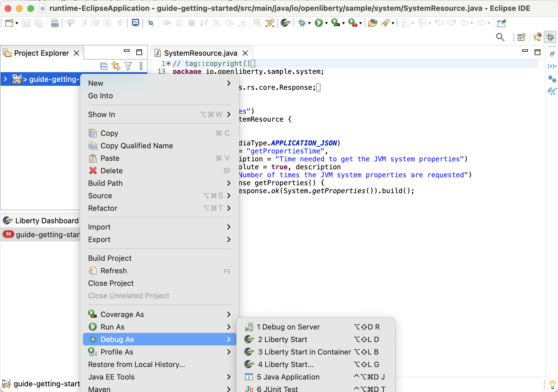Image resolution: width=558 pixels, height=392 pixels.
Task: Close the SystemResource.java editor tab
Action: click(245, 53)
